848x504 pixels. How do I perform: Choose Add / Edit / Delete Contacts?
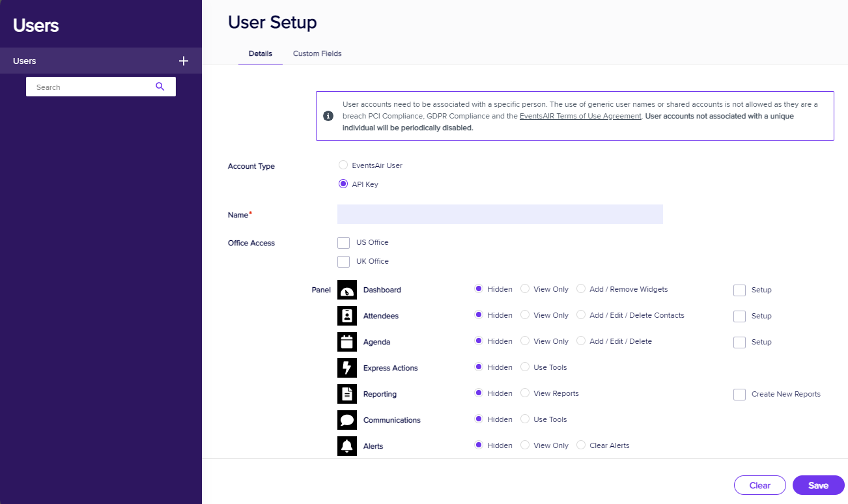[580, 315]
